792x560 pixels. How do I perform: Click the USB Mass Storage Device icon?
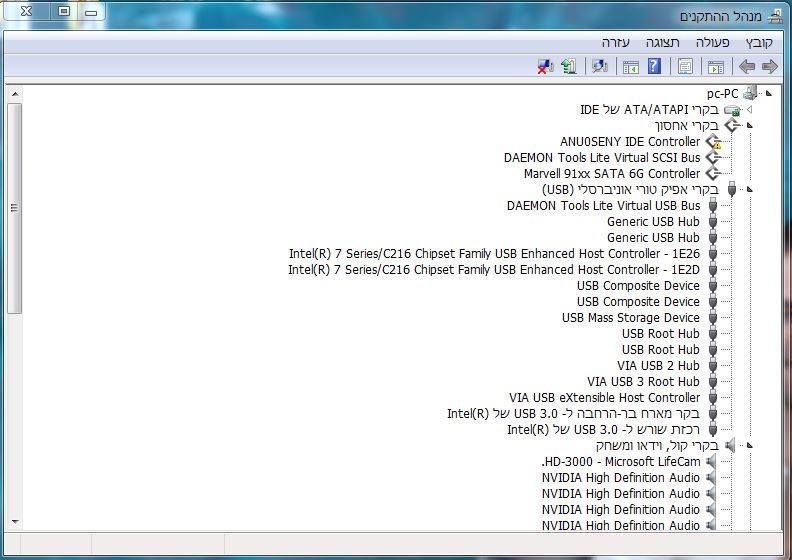[713, 318]
